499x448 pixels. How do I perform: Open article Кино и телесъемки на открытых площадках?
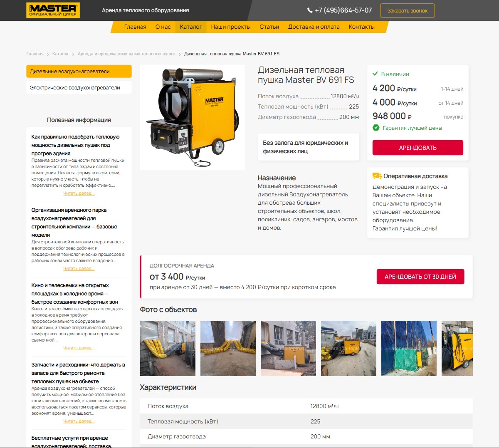pos(75,294)
